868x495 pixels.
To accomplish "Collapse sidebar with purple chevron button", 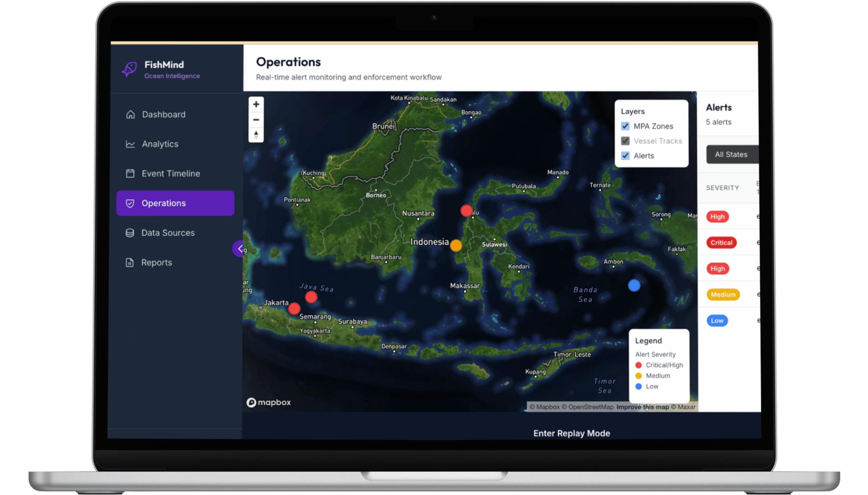I will pyautogui.click(x=239, y=248).
